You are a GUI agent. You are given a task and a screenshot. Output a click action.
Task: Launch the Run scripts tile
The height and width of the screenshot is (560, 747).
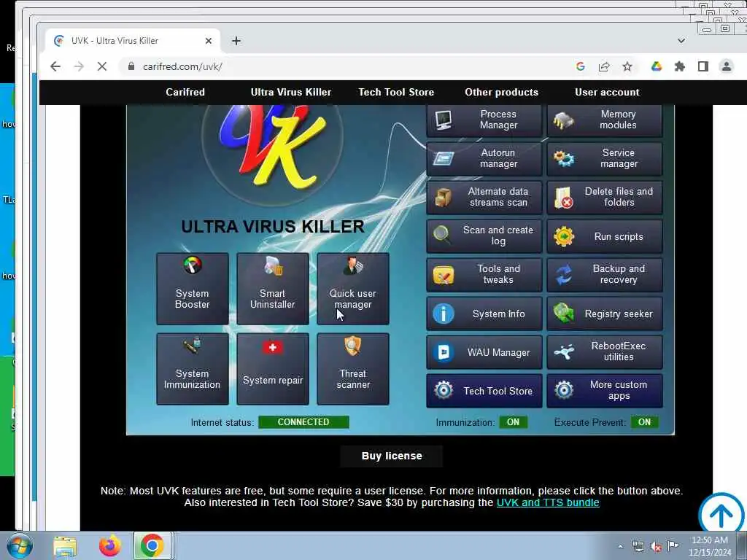click(x=605, y=236)
